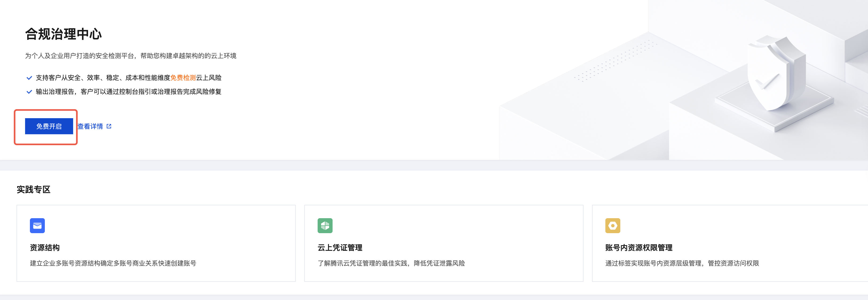The width and height of the screenshot is (868, 300).
Task: Click the yellow 账号内资源权限管理 hexagon icon
Action: [613, 225]
